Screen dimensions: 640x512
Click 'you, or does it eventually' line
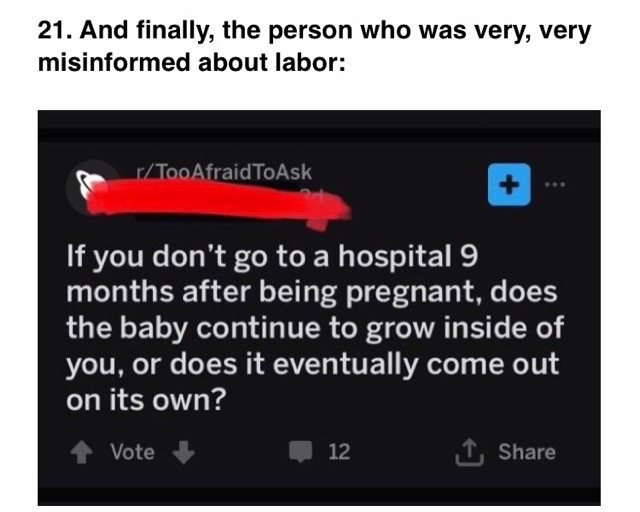[242, 364]
